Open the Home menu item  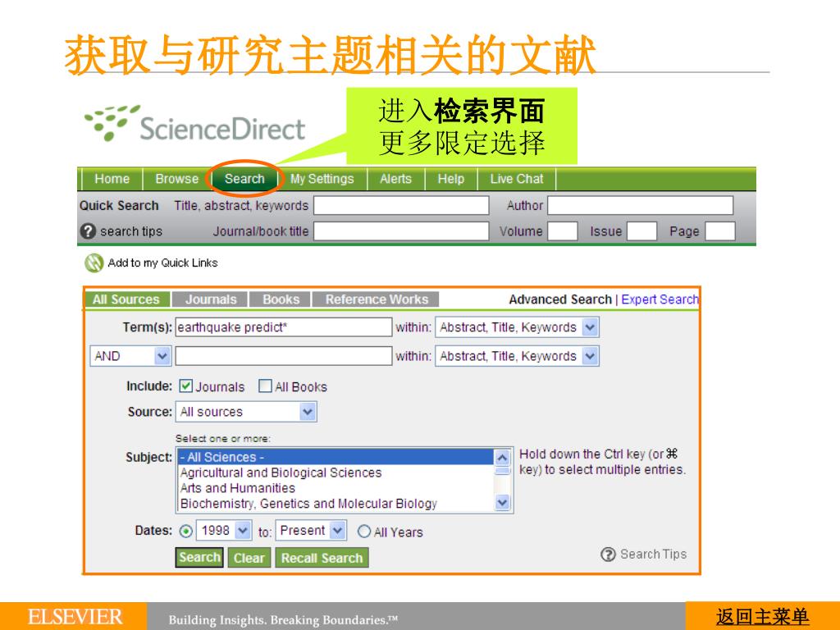112,179
